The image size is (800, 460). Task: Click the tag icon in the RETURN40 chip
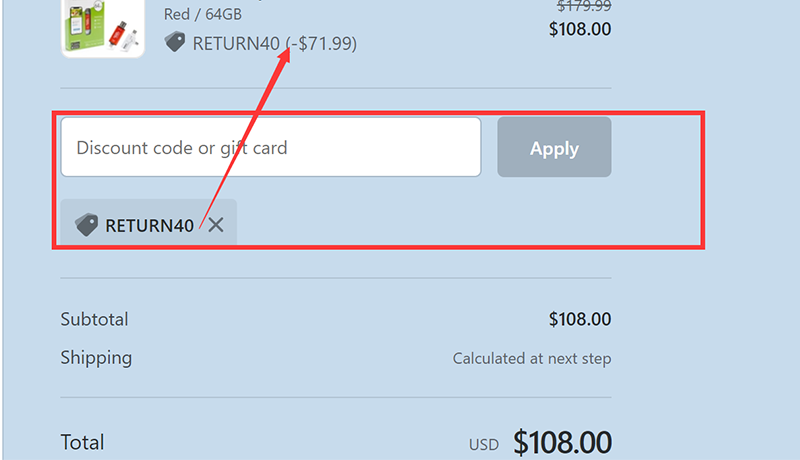(87, 225)
